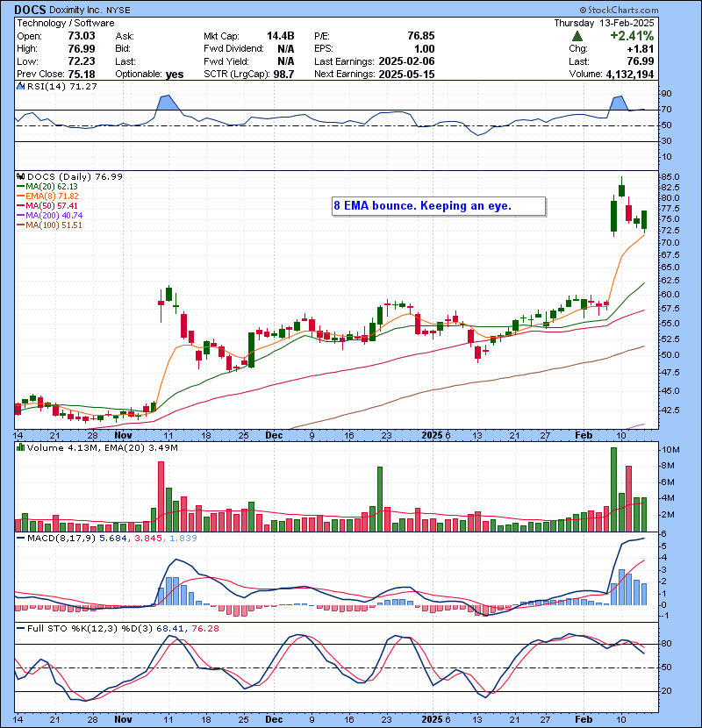Image resolution: width=702 pixels, height=728 pixels.
Task: Click the RSI(14) 71.27 panel label
Action: 61,86
